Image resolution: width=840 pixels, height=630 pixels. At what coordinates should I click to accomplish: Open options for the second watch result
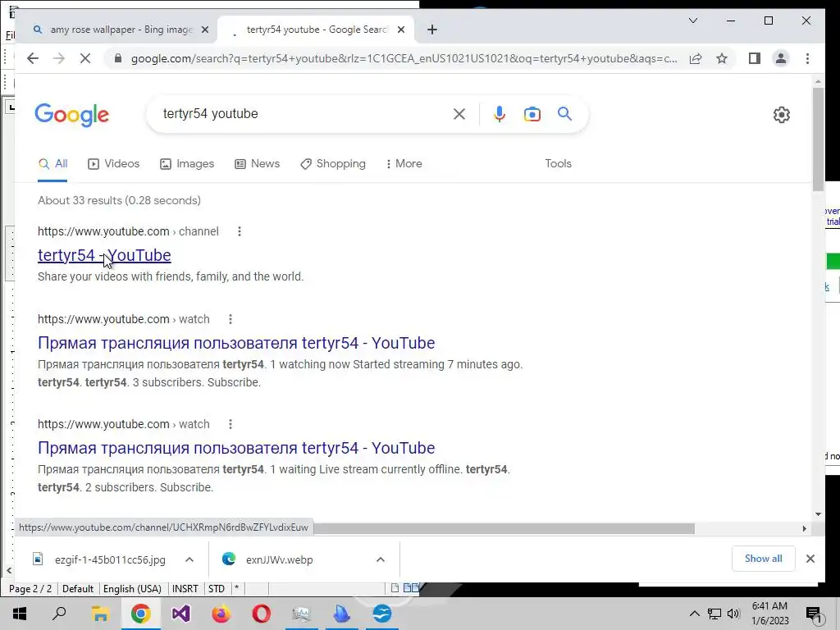coord(231,424)
